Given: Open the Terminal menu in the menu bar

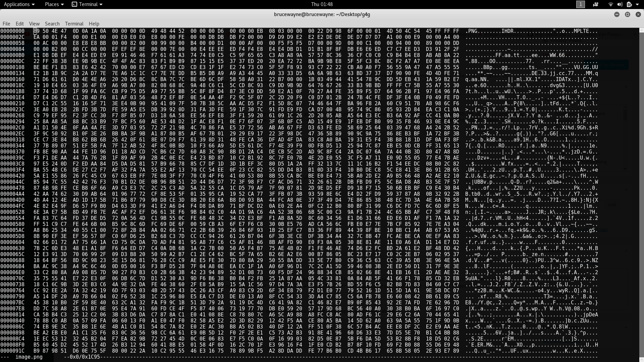Looking at the screenshot, I should coord(74,23).
